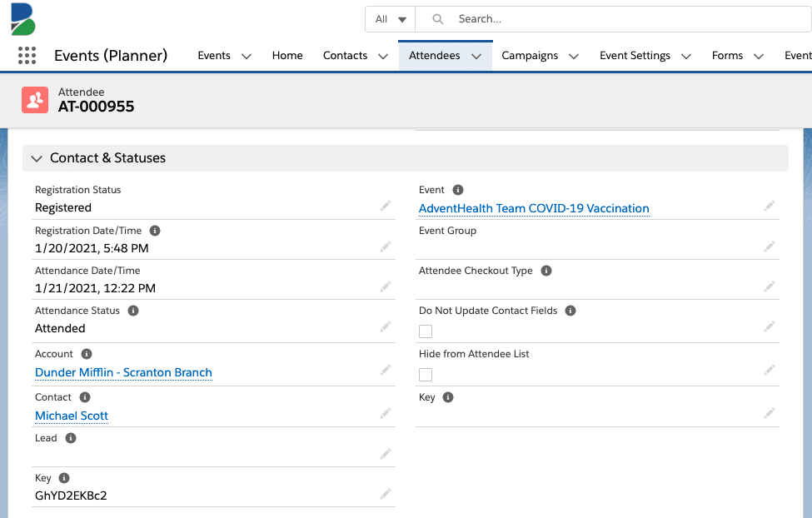Show info icon next to Lead
The width and height of the screenshot is (812, 518).
pyautogui.click(x=71, y=438)
